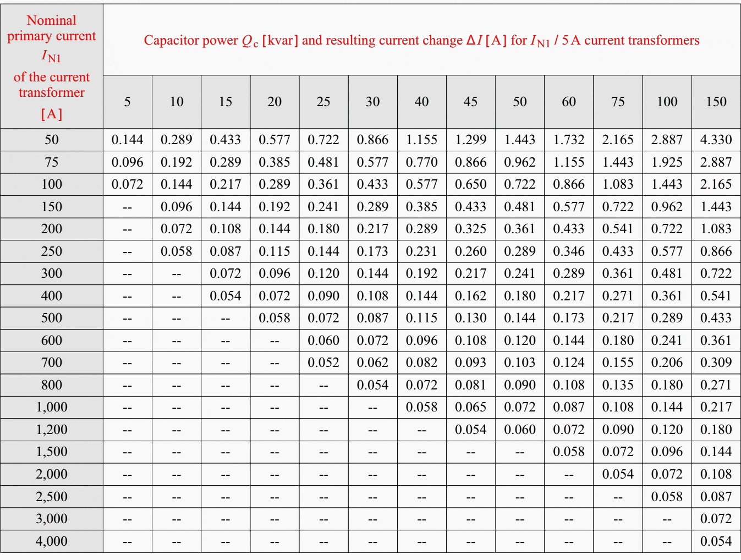Click the 0.103 value cell
741x560 pixels.
[520, 363]
